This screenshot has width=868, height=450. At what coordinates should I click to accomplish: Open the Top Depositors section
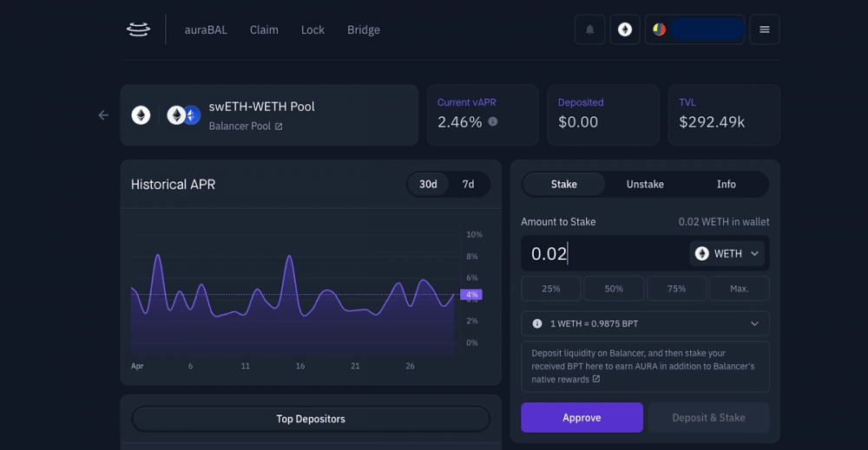(311, 419)
